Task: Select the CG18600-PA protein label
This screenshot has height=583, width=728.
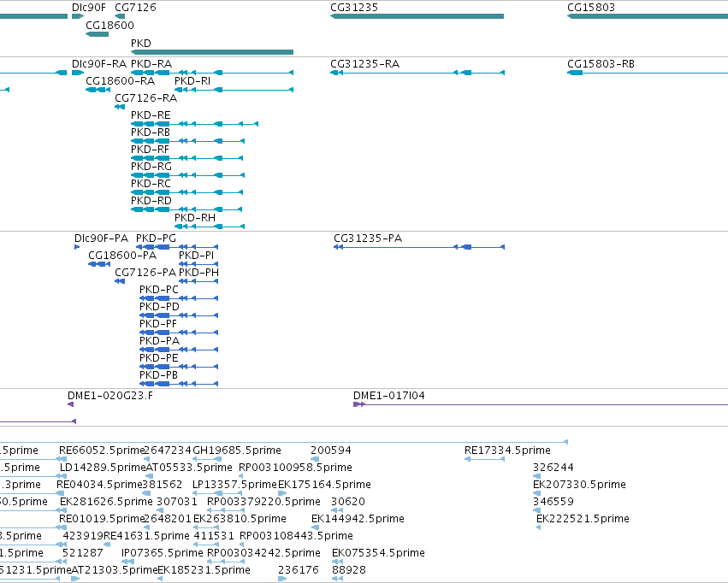Action: [x=122, y=255]
